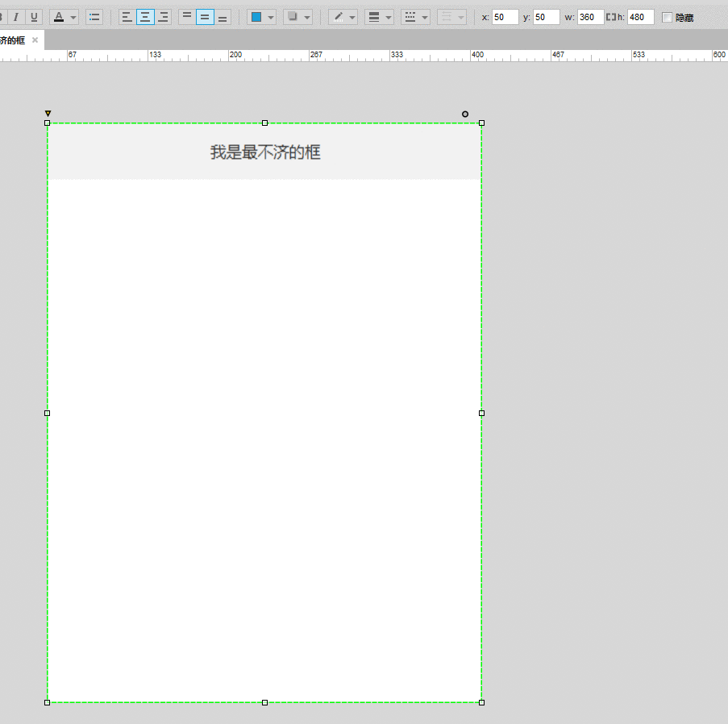Open the arrow style dropdown arrow
Screen dimensions: 728x724
tap(461, 18)
